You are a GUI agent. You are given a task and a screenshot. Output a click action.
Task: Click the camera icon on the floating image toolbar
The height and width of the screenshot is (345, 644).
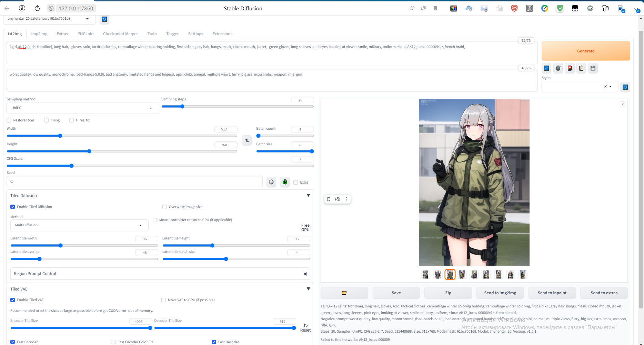click(x=338, y=199)
